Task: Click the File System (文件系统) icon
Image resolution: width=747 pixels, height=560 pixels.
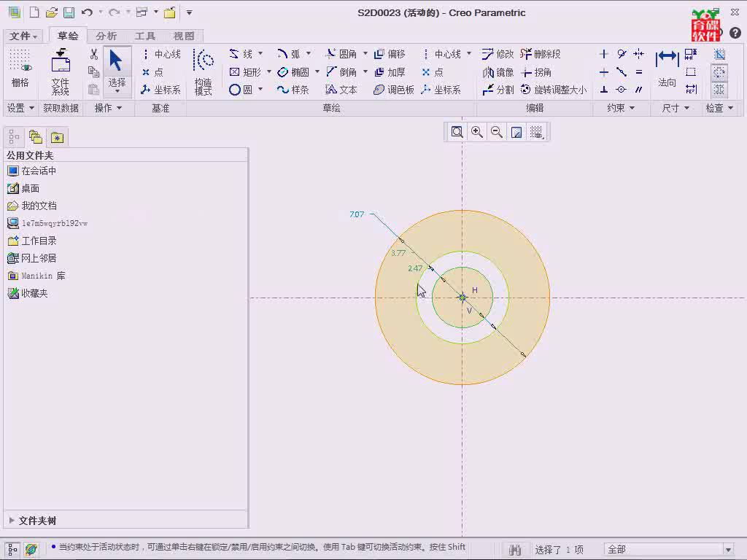Action: 61,71
